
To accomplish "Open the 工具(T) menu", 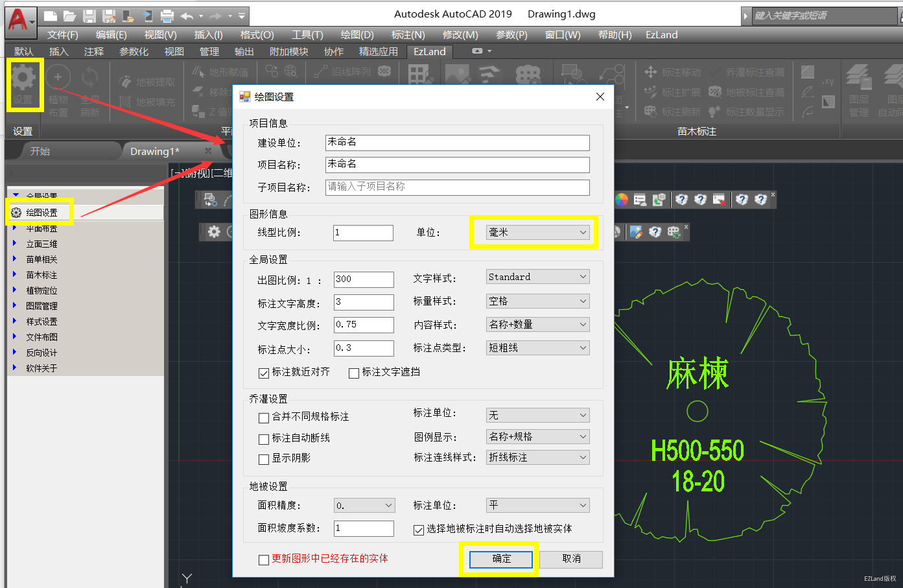I will [x=307, y=35].
